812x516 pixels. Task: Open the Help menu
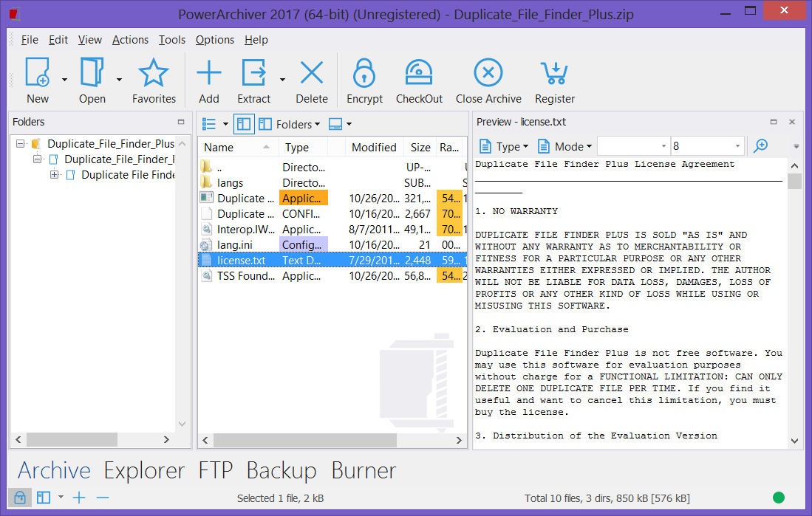pos(256,40)
